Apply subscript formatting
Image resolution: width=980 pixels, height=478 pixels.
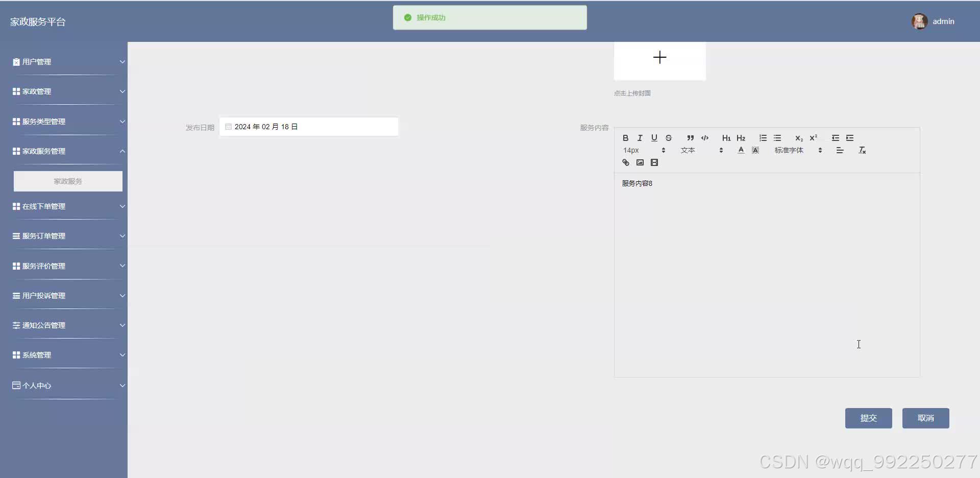click(x=799, y=138)
